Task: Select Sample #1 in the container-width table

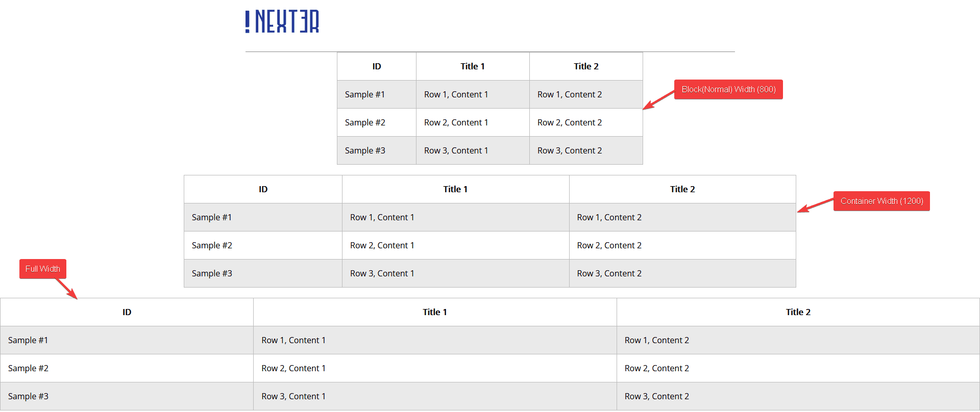Action: pos(263,217)
